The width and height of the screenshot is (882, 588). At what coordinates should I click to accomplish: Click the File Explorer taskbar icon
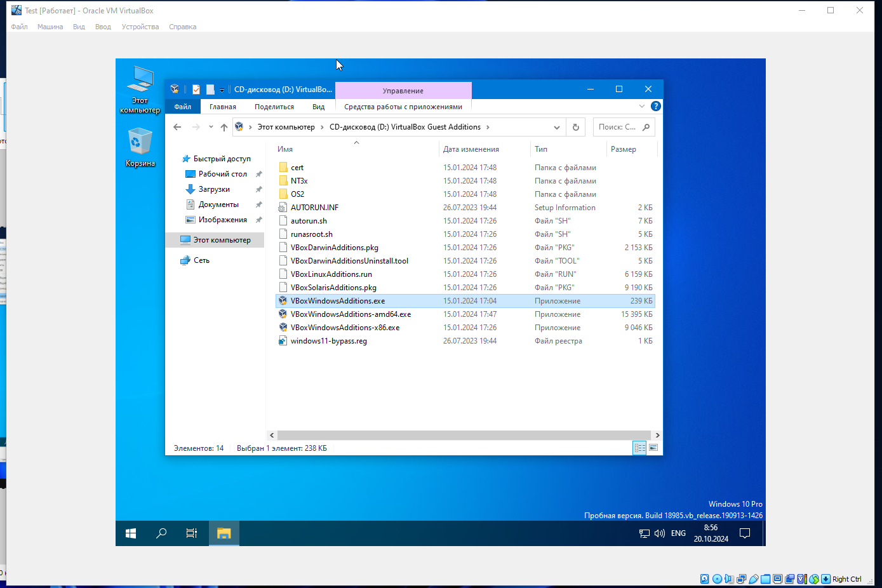[x=224, y=533]
